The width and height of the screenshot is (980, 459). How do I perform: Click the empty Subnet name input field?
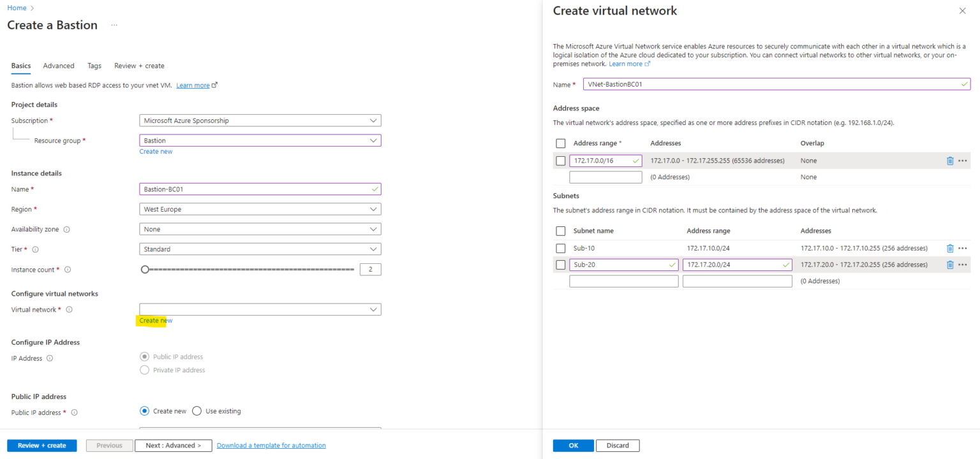623,280
